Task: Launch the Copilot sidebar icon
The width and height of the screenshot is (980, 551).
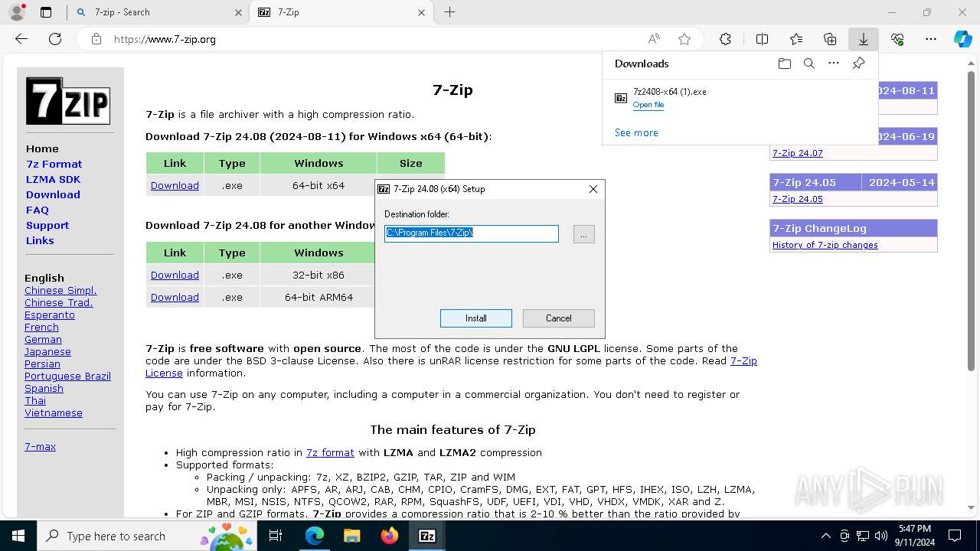Action: [x=962, y=39]
